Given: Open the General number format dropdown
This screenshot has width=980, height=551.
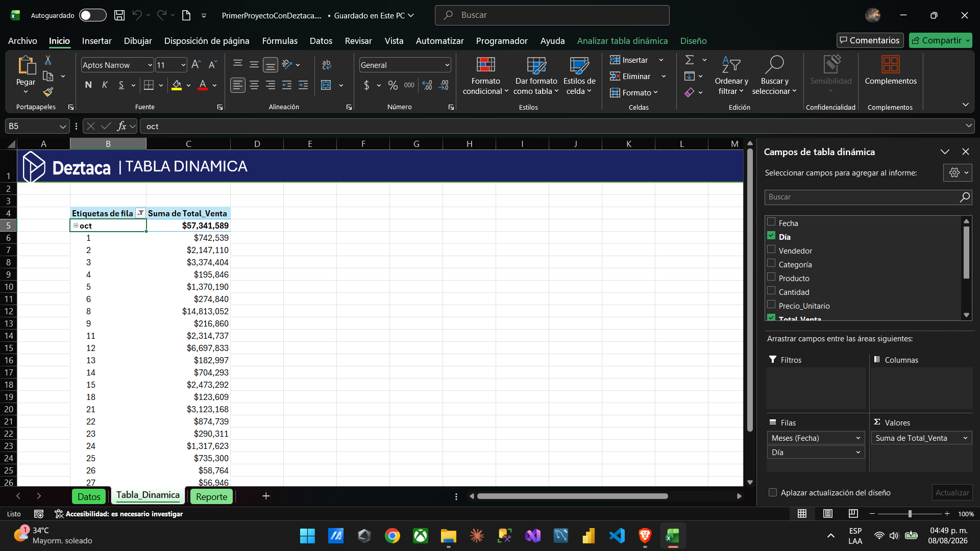Looking at the screenshot, I should pos(447,65).
